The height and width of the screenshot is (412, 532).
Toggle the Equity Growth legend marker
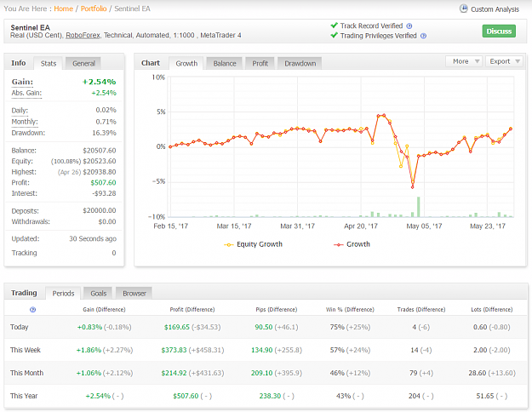[x=229, y=244]
